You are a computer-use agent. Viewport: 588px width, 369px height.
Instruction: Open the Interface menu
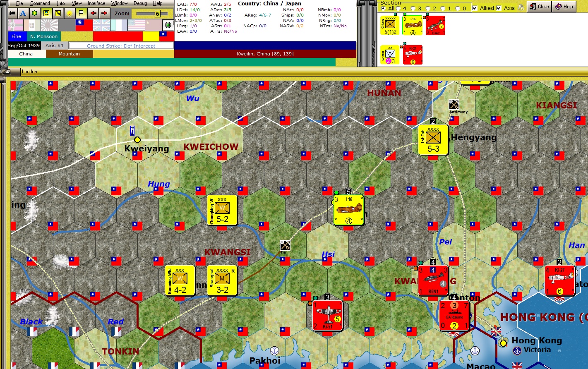pyautogui.click(x=96, y=3)
